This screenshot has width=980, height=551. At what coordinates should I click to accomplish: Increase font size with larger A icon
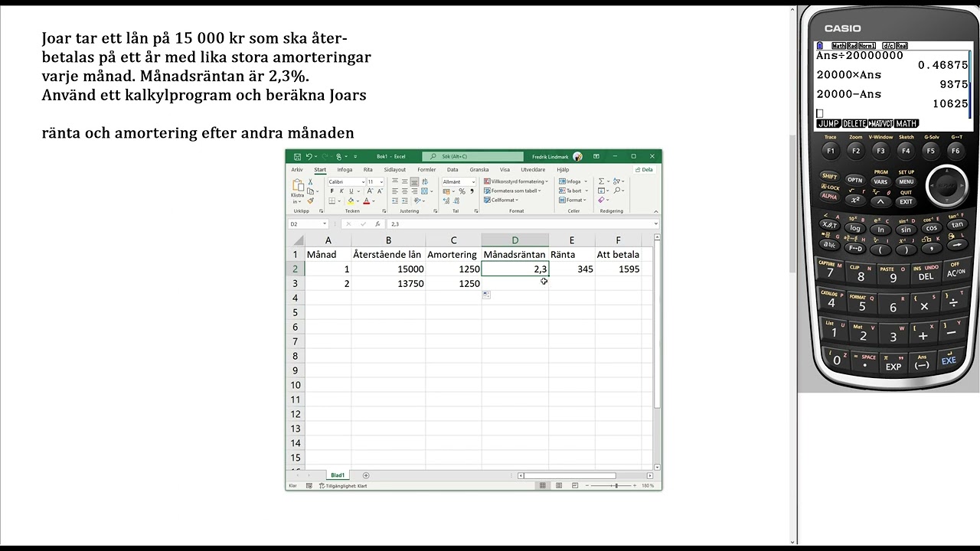[370, 191]
